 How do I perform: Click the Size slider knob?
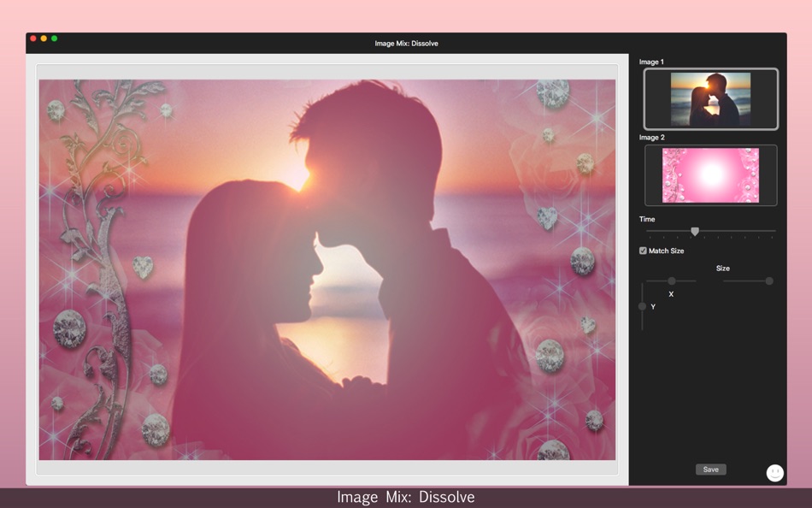[769, 281]
